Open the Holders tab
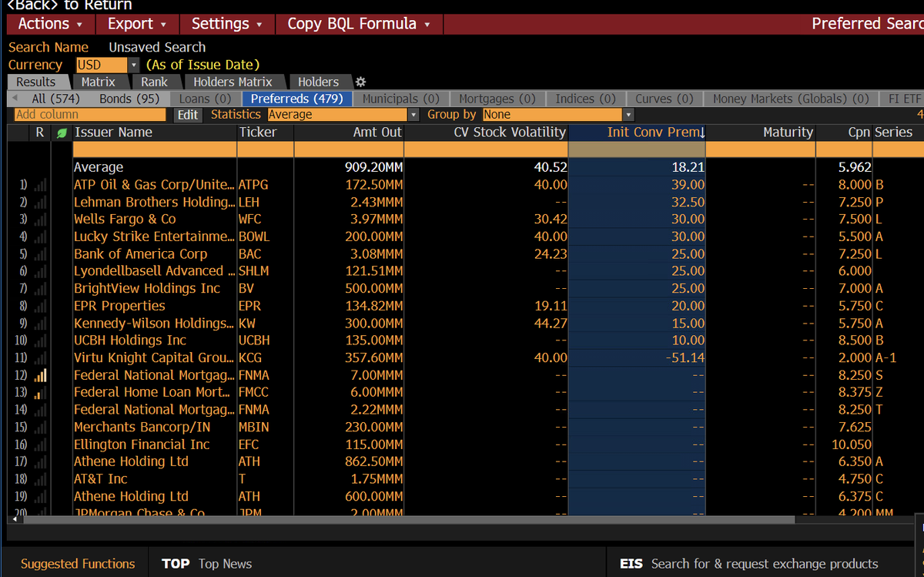This screenshot has height=577, width=924. coord(318,82)
